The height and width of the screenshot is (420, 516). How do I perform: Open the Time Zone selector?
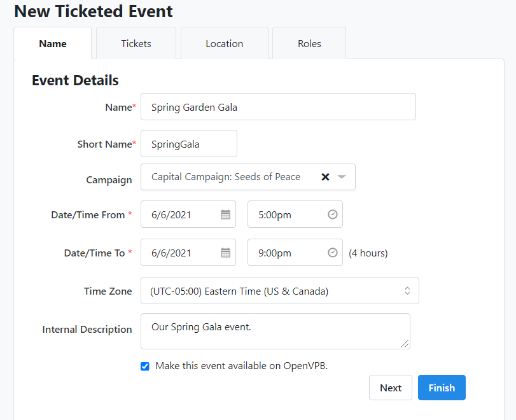pyautogui.click(x=274, y=291)
